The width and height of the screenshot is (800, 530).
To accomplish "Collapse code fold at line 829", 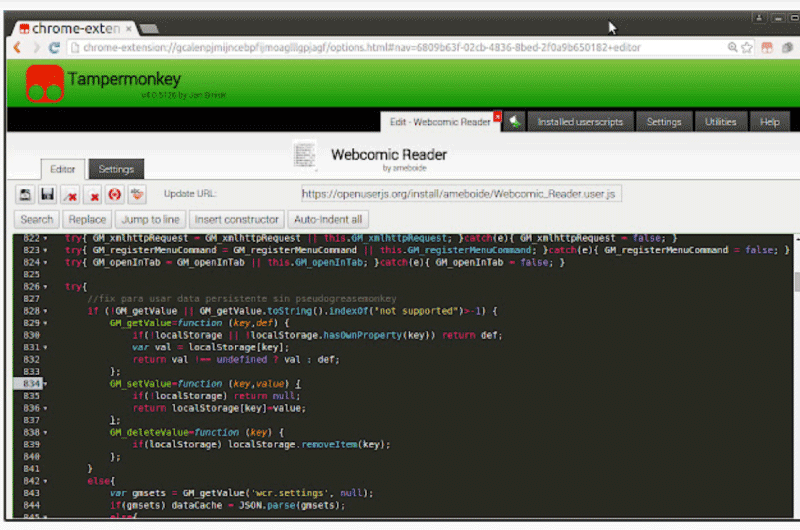I will pyautogui.click(x=45, y=323).
